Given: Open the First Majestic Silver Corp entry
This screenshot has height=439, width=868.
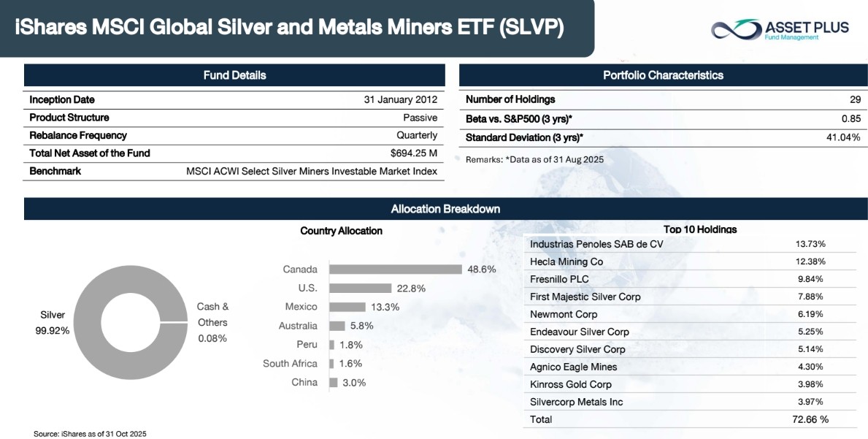Looking at the screenshot, I should tap(585, 297).
